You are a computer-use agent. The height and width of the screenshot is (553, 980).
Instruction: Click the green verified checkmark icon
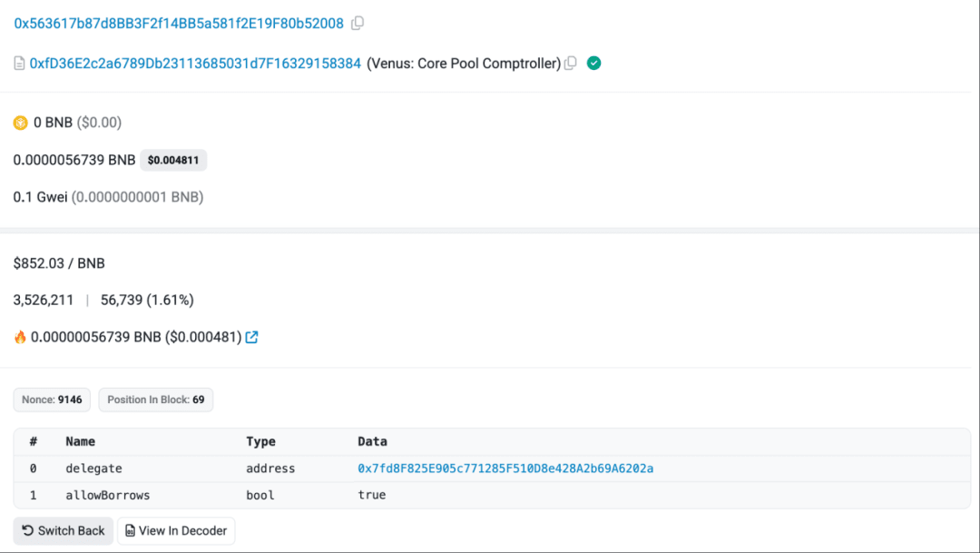(593, 64)
